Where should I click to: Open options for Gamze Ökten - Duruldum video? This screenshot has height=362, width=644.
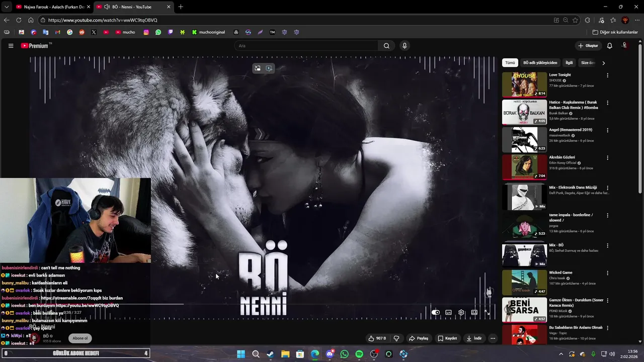607,301
